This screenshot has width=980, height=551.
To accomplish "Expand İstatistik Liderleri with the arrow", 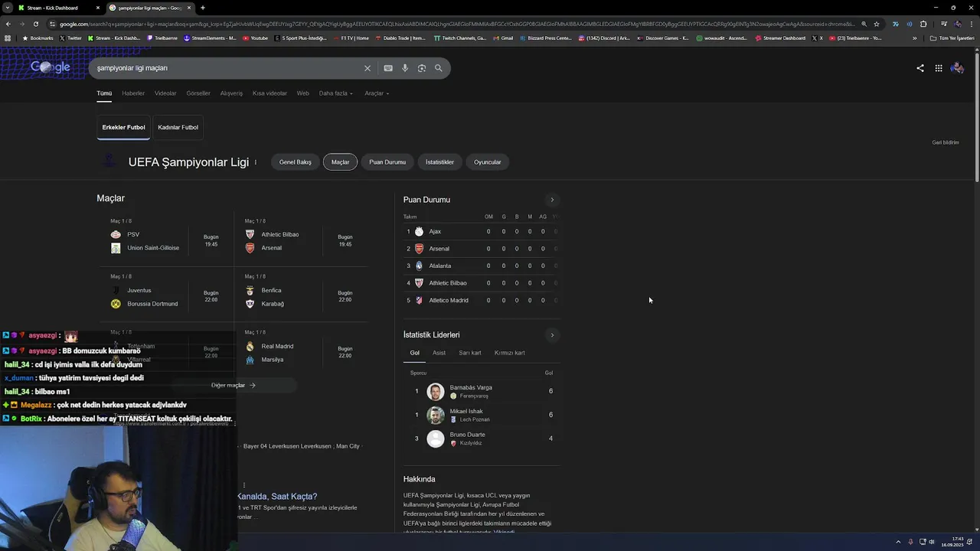I will (x=552, y=335).
